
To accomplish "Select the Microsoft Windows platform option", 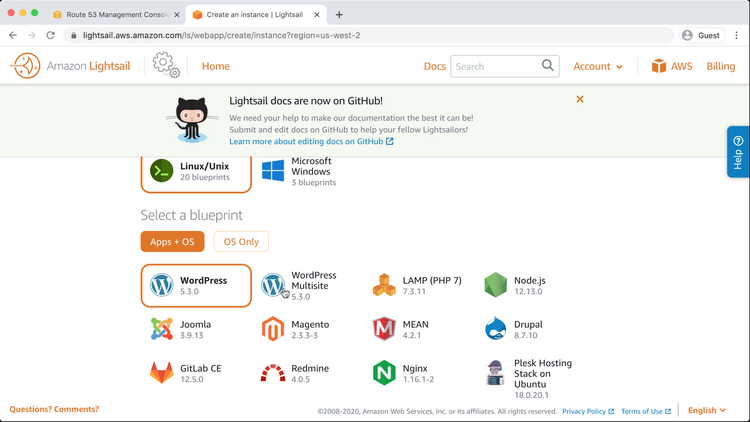I will point(300,171).
